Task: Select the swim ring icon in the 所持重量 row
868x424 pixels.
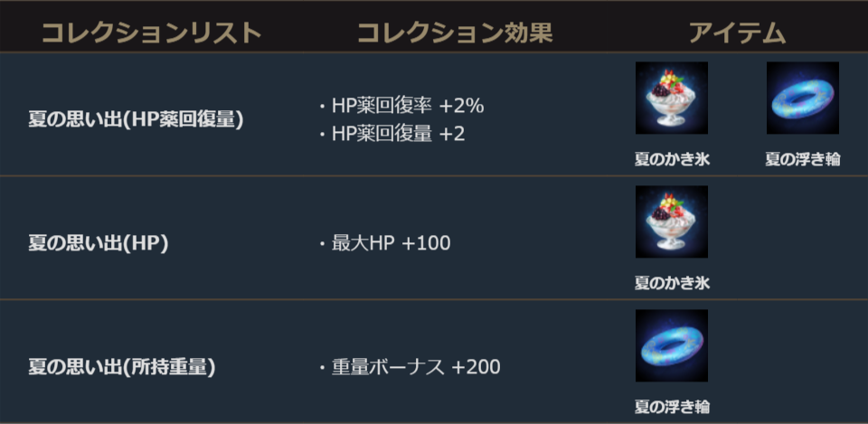Action: [x=671, y=346]
